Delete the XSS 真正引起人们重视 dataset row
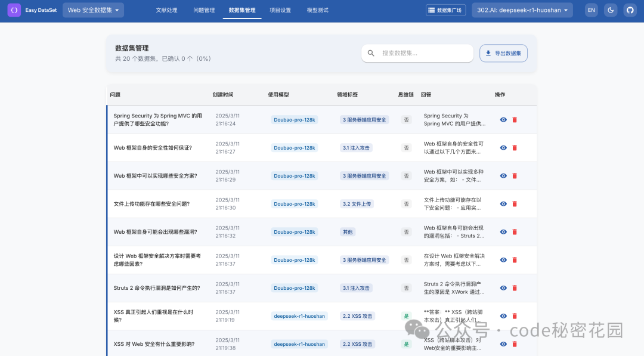Screen dimensions: 644x356 (515, 316)
